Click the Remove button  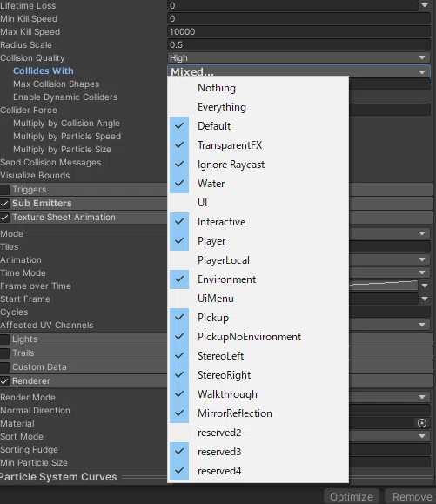coord(412,497)
